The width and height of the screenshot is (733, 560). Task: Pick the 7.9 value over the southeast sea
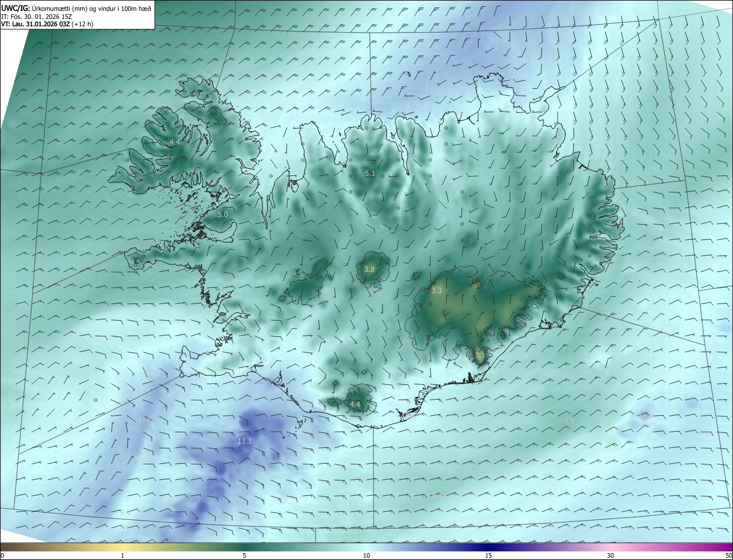(569, 421)
